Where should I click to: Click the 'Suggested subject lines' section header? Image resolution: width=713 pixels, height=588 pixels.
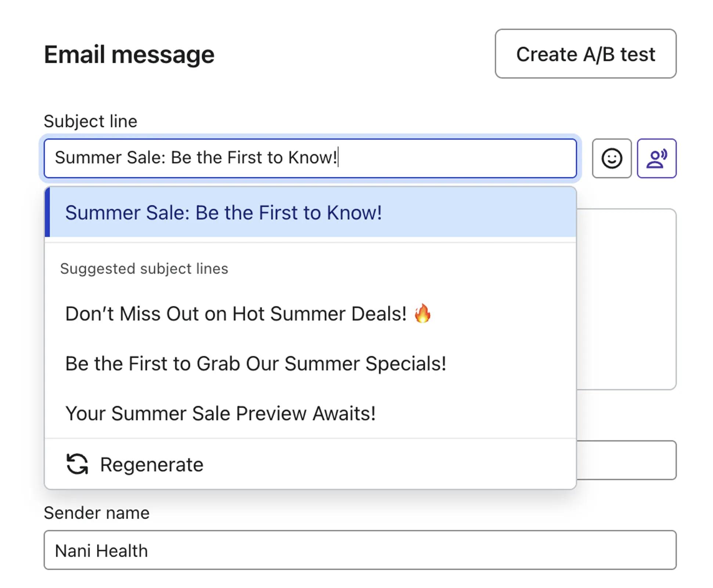click(144, 269)
